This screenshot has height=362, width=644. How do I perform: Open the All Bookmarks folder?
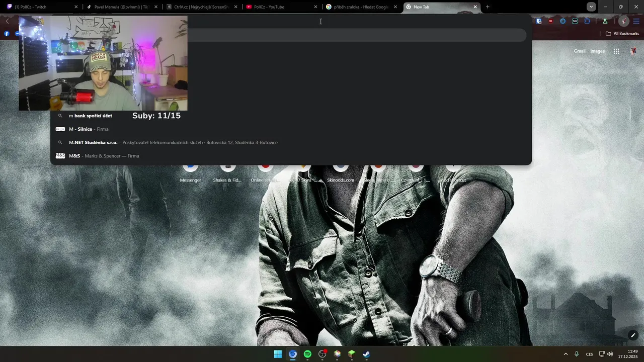(622, 34)
